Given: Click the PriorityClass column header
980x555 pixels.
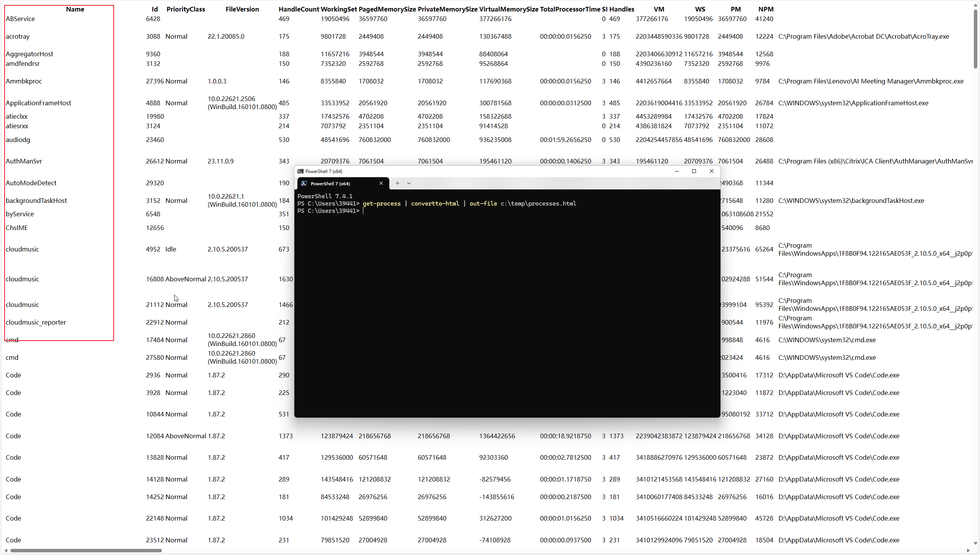Looking at the screenshot, I should click(x=186, y=9).
